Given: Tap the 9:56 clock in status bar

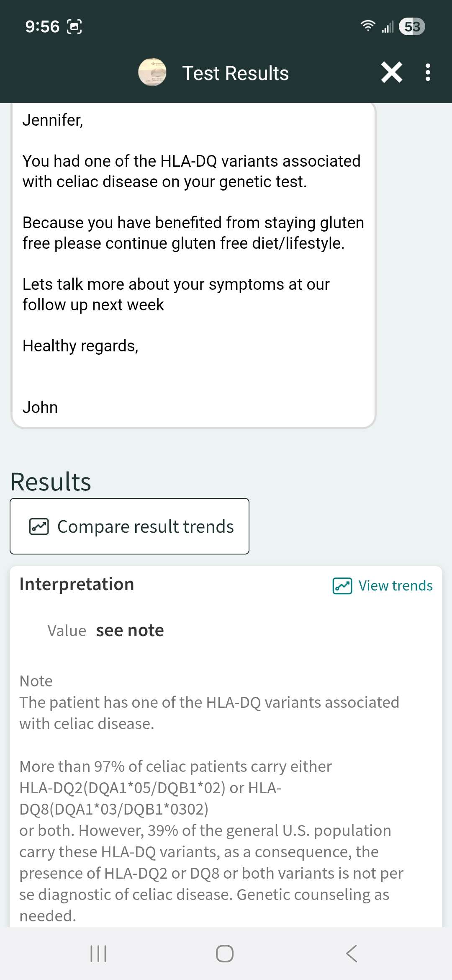Looking at the screenshot, I should coord(42,27).
